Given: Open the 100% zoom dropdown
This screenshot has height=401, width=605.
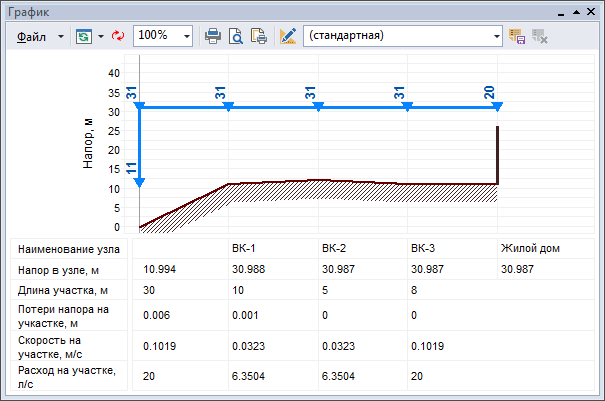Looking at the screenshot, I should 187,35.
